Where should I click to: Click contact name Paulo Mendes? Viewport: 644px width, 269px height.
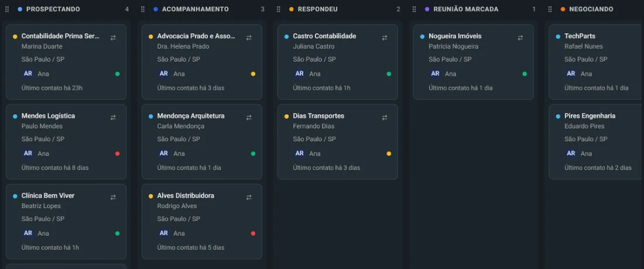coord(42,126)
